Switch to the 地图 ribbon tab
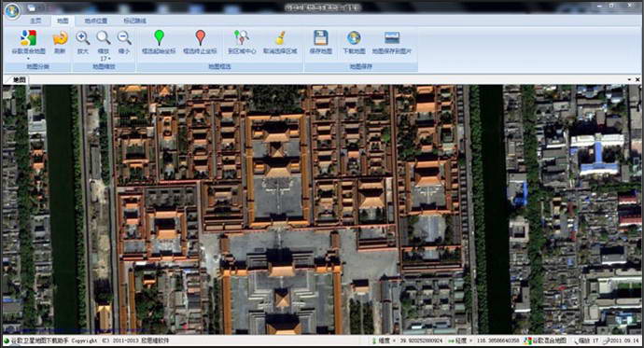644x348 pixels. [x=63, y=21]
